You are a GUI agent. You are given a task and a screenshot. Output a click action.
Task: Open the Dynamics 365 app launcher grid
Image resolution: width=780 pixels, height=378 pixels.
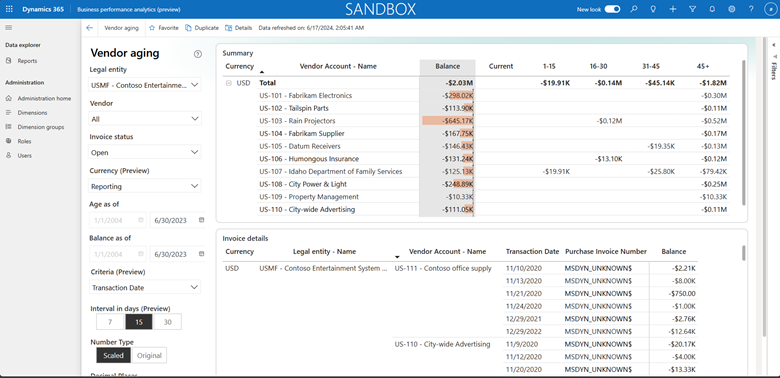(x=9, y=9)
